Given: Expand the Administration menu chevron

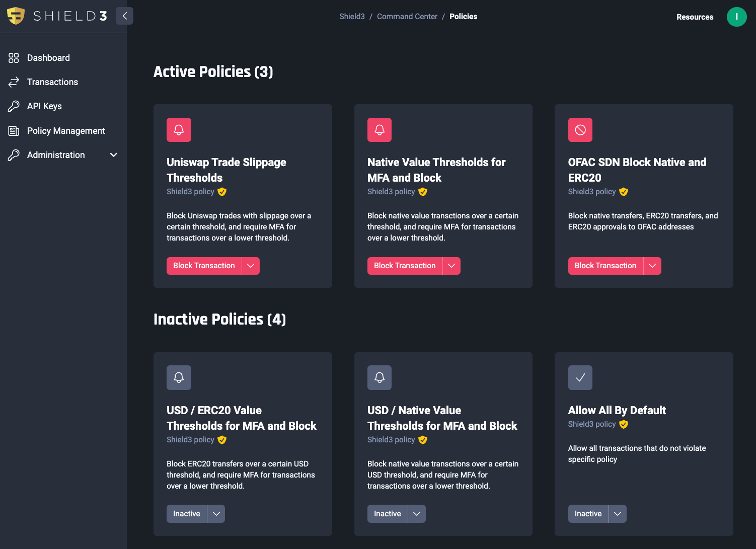Looking at the screenshot, I should (114, 155).
